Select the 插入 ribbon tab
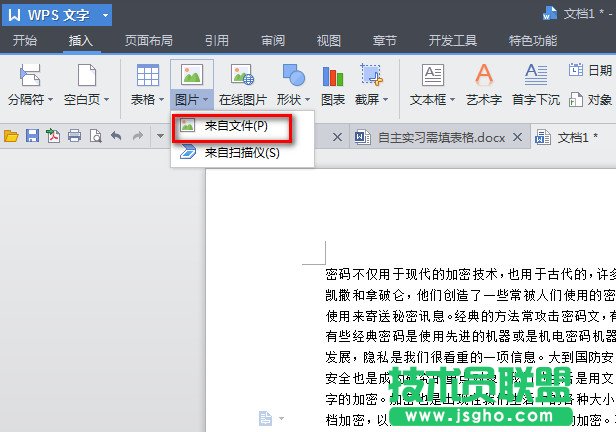Image resolution: width=616 pixels, height=432 pixels. click(81, 40)
